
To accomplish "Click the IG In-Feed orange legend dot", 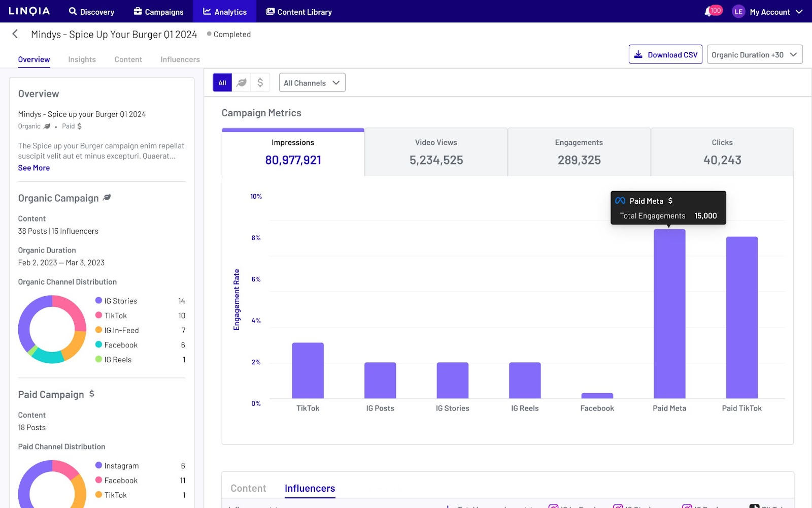I will 98,330.
